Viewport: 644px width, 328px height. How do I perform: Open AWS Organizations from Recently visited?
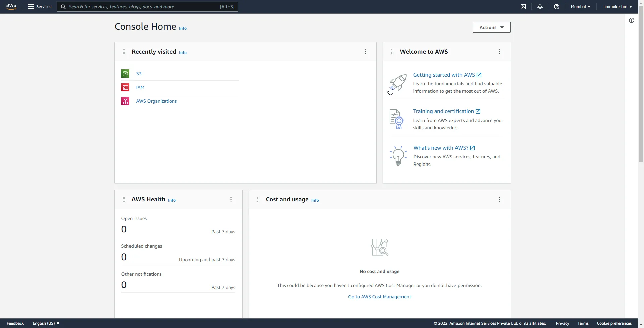(156, 101)
